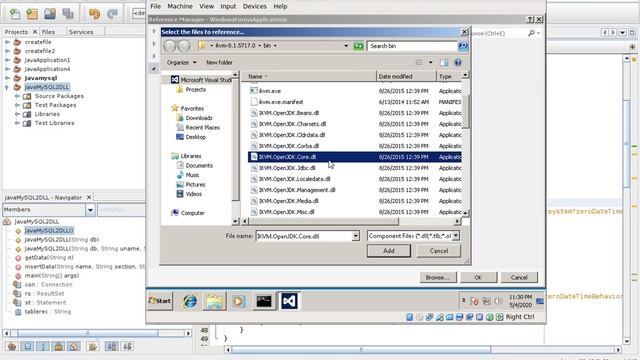Click the File name text field
The width and height of the screenshot is (640, 360).
[x=304, y=236]
